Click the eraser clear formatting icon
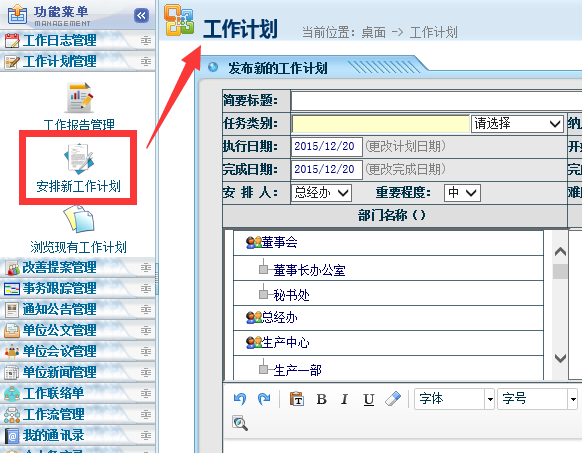The image size is (582, 453). [x=393, y=399]
